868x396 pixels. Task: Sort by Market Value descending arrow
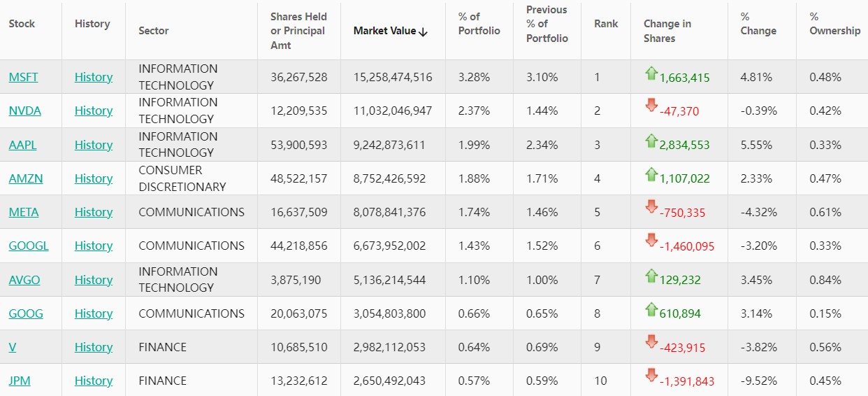423,31
